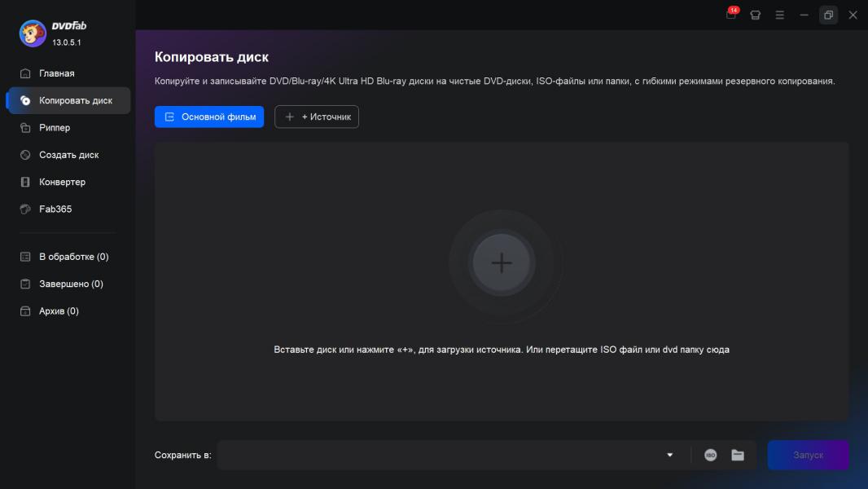Open the skin theme icon in title bar
868x489 pixels.
tap(755, 15)
